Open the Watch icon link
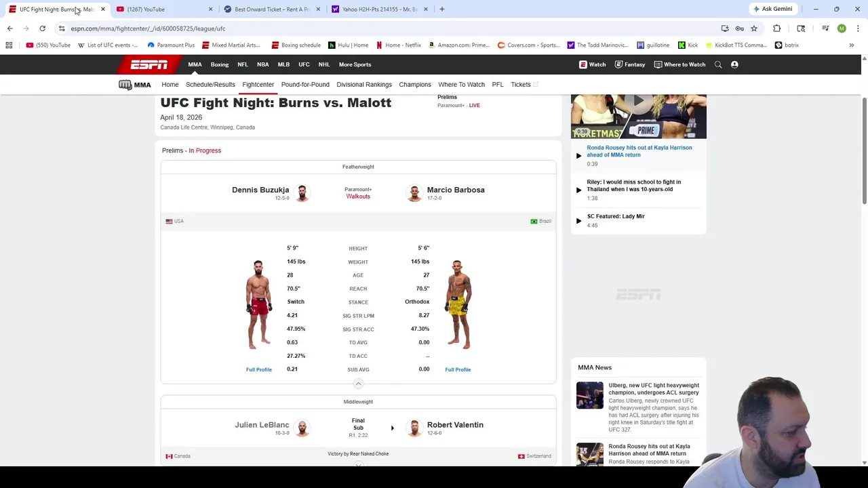Viewport: 868px width, 488px height. pyautogui.click(x=592, y=64)
